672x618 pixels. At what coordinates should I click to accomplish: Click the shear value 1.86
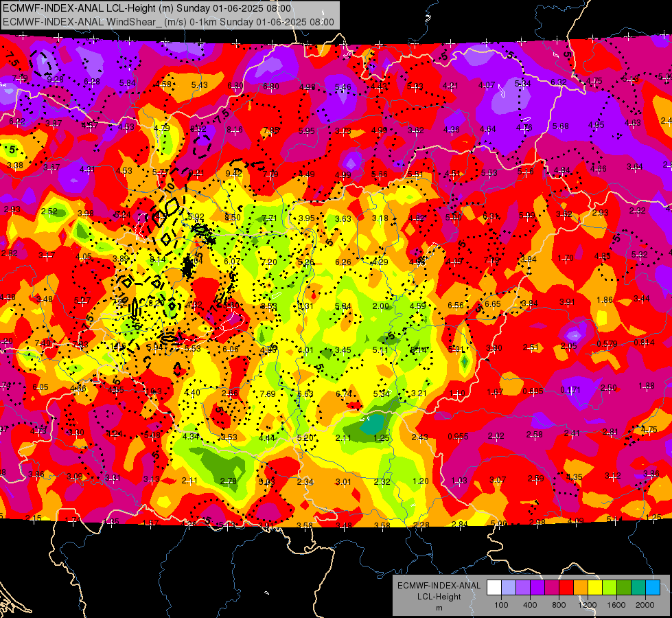605,300
